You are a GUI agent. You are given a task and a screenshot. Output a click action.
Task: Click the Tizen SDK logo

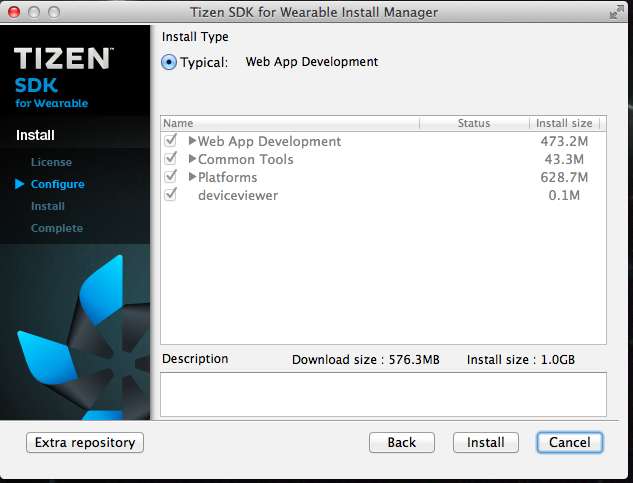pos(64,77)
